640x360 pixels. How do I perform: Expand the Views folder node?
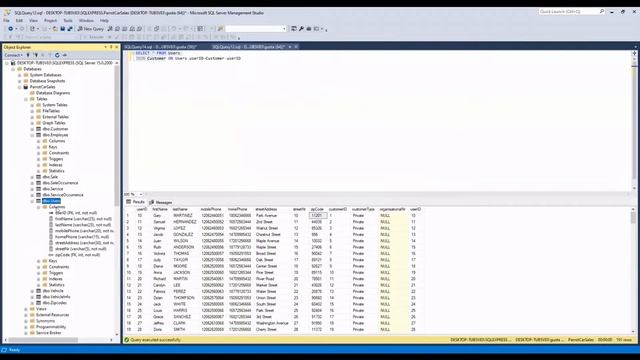(x=26, y=309)
